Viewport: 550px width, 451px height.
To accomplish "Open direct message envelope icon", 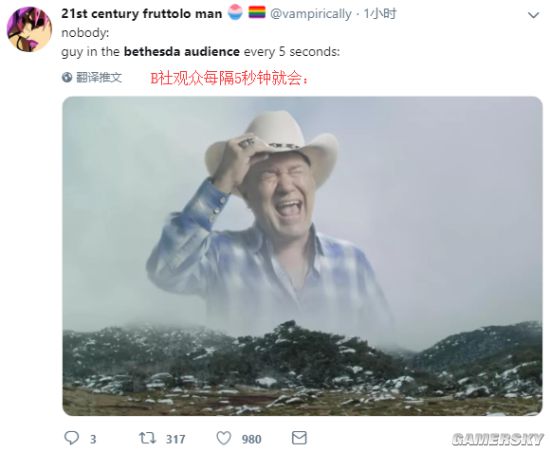I will 299,438.
